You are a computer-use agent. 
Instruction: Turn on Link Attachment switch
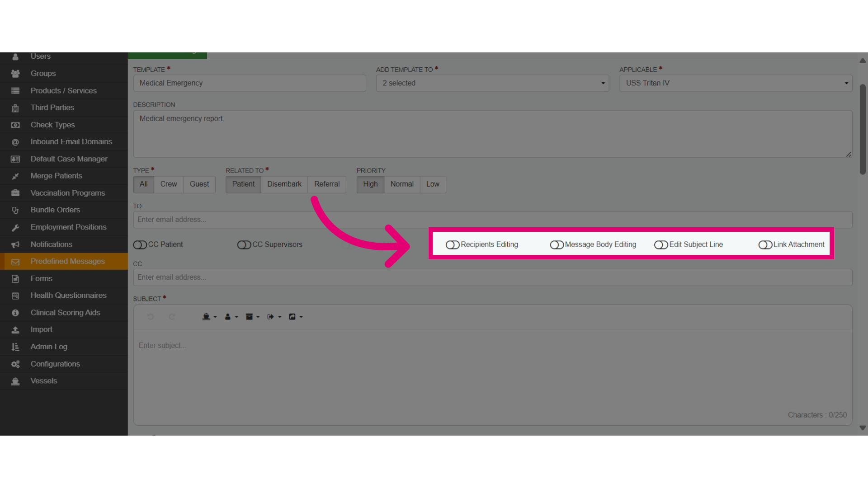[765, 245]
